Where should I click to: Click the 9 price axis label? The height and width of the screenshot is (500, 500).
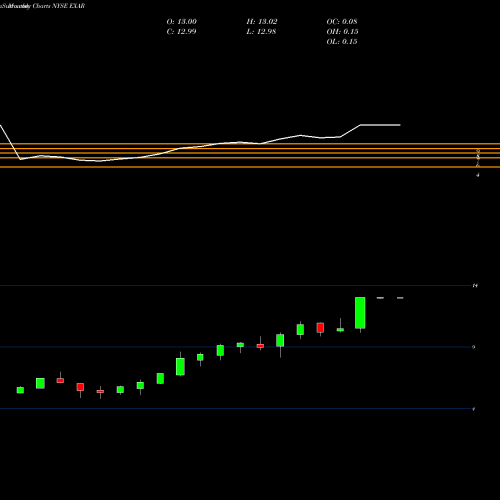(474, 347)
